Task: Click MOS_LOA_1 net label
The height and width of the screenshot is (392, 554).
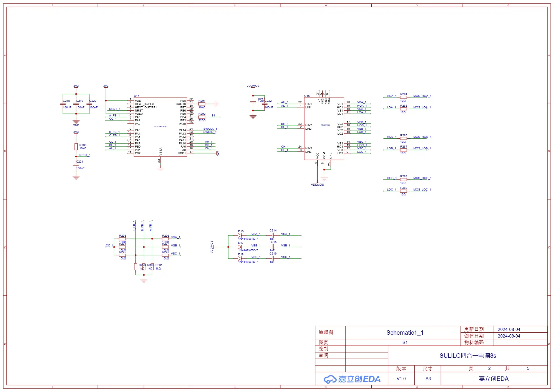Action: tap(422, 108)
